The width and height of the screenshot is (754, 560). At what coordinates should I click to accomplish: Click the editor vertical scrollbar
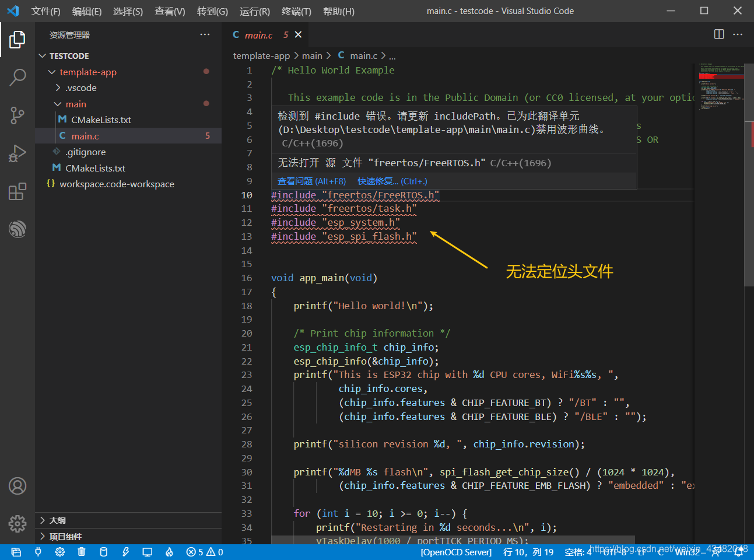[x=749, y=175]
